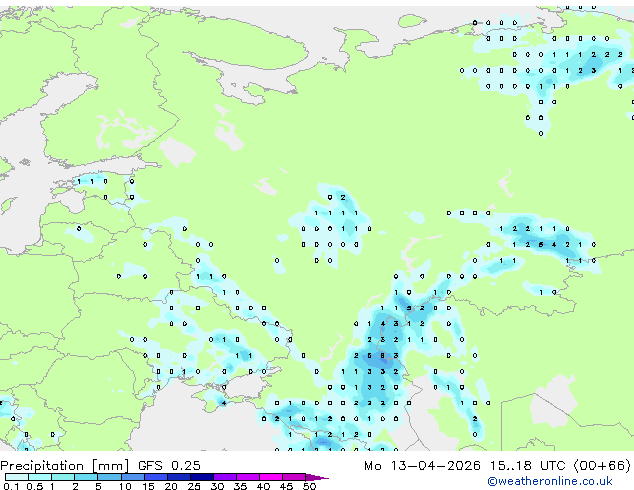Image resolution: width=634 pixels, height=490 pixels.
Task: Click the legend label '35'
Action: (240, 486)
